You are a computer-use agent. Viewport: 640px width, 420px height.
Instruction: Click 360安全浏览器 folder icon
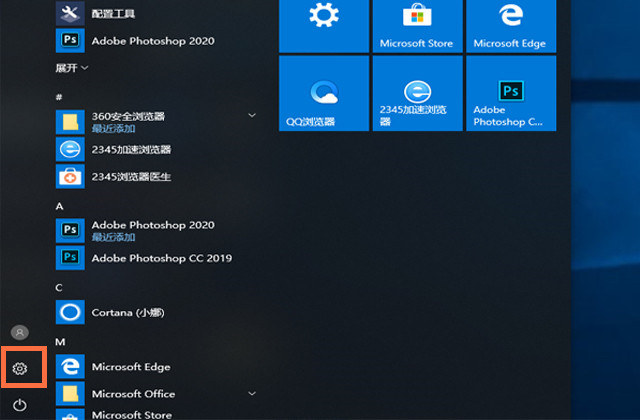tap(70, 122)
